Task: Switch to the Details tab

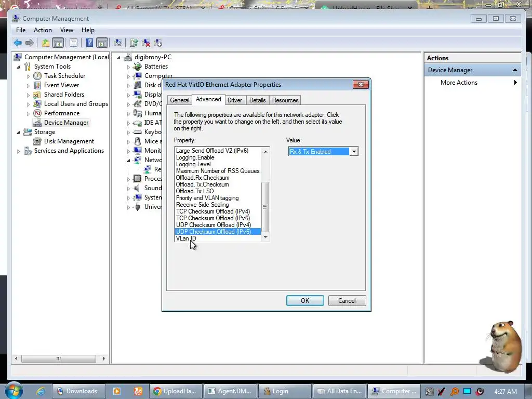Action: [258, 100]
